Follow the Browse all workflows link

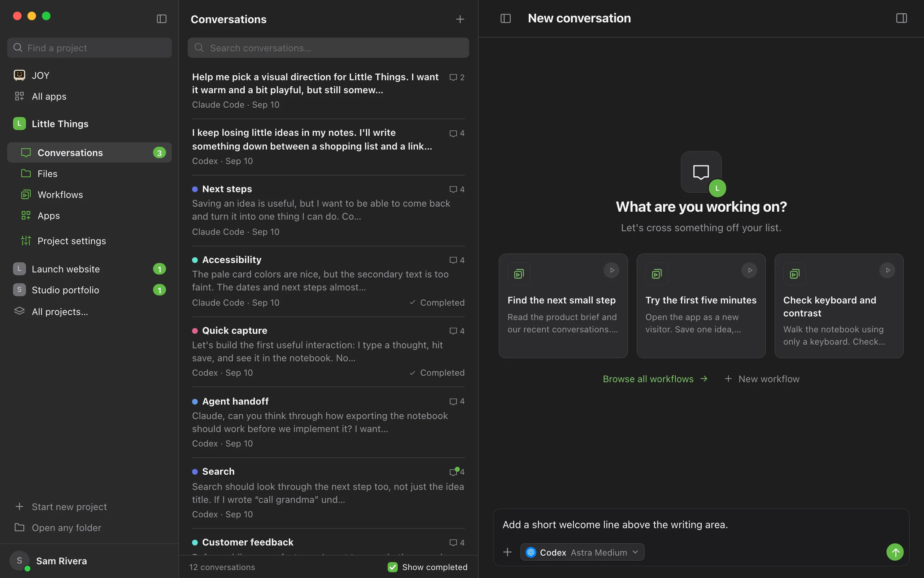pos(655,379)
